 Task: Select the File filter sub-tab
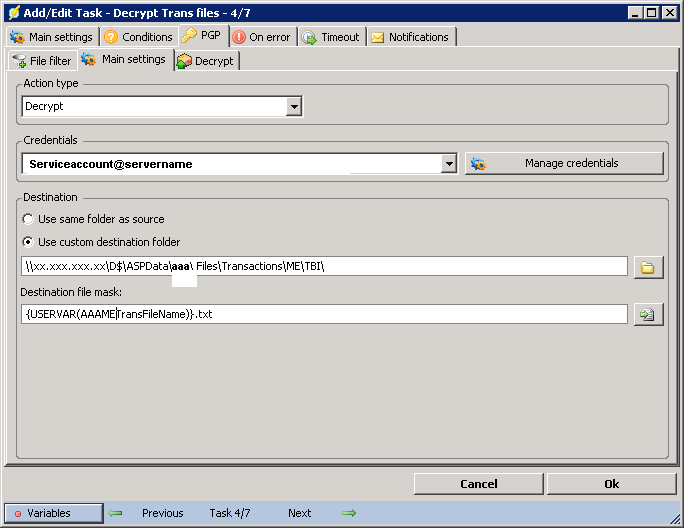point(42,61)
